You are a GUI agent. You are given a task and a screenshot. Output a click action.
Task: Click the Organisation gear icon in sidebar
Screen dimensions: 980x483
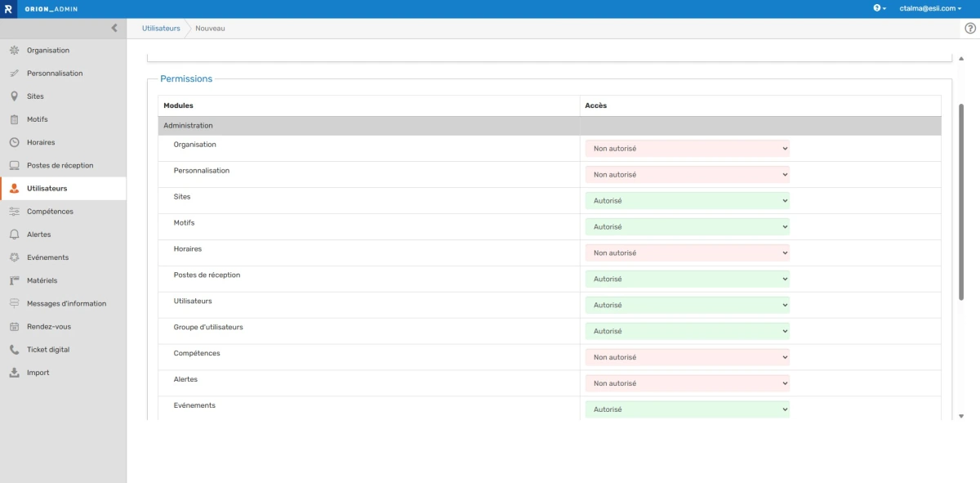14,51
